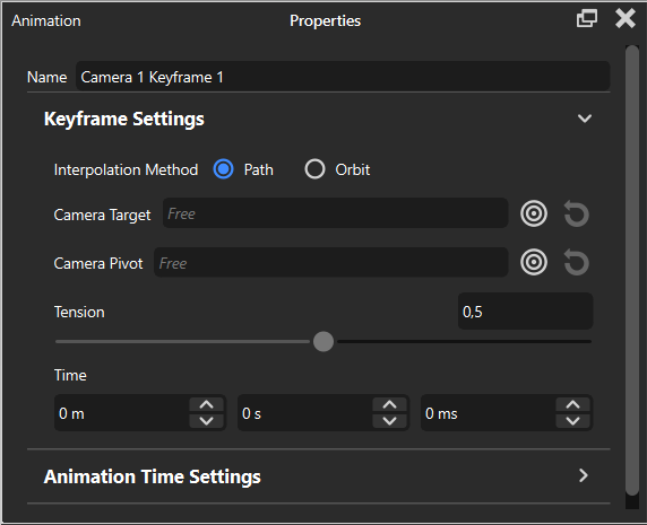The height and width of the screenshot is (525, 647).
Task: Close the Properties panel
Action: [x=625, y=19]
